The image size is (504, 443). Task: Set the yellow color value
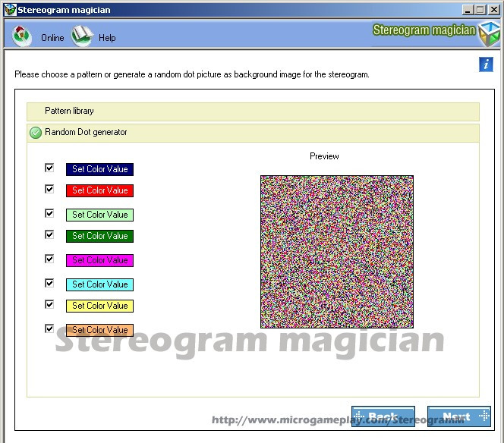click(99, 306)
